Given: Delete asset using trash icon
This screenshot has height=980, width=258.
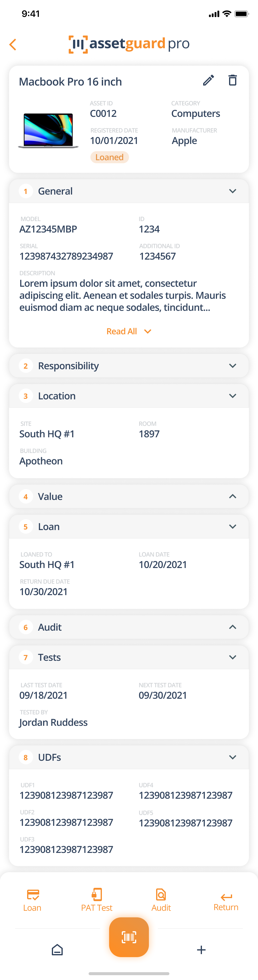Looking at the screenshot, I should [232, 80].
